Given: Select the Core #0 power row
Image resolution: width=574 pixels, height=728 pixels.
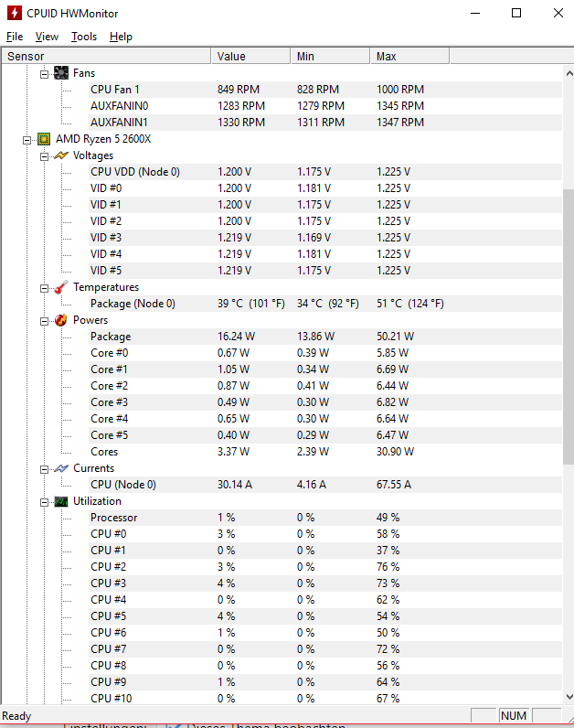Looking at the screenshot, I should click(325, 353).
